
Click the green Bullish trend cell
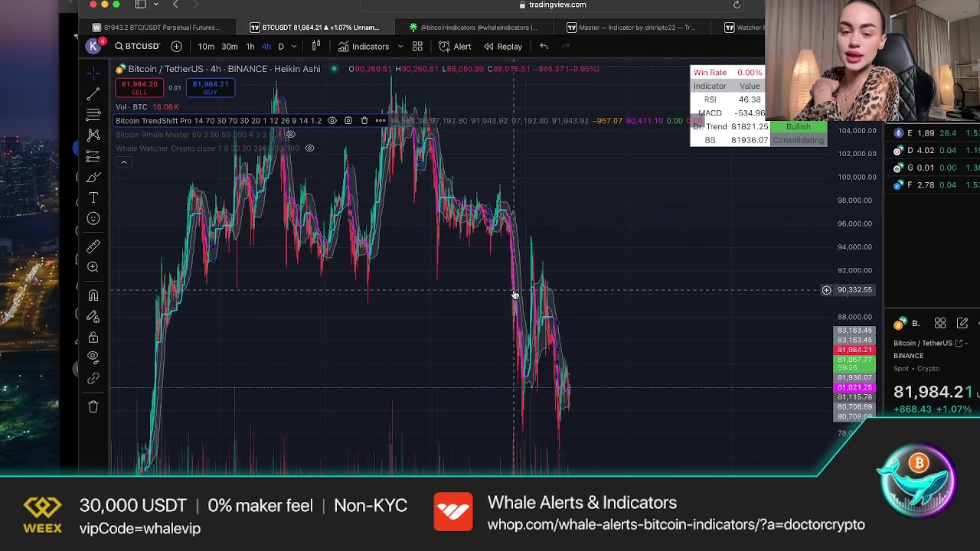pos(798,126)
